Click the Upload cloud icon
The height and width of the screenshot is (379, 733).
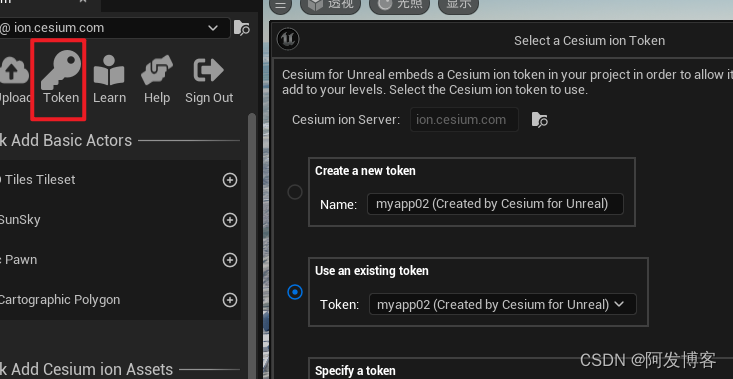13,71
